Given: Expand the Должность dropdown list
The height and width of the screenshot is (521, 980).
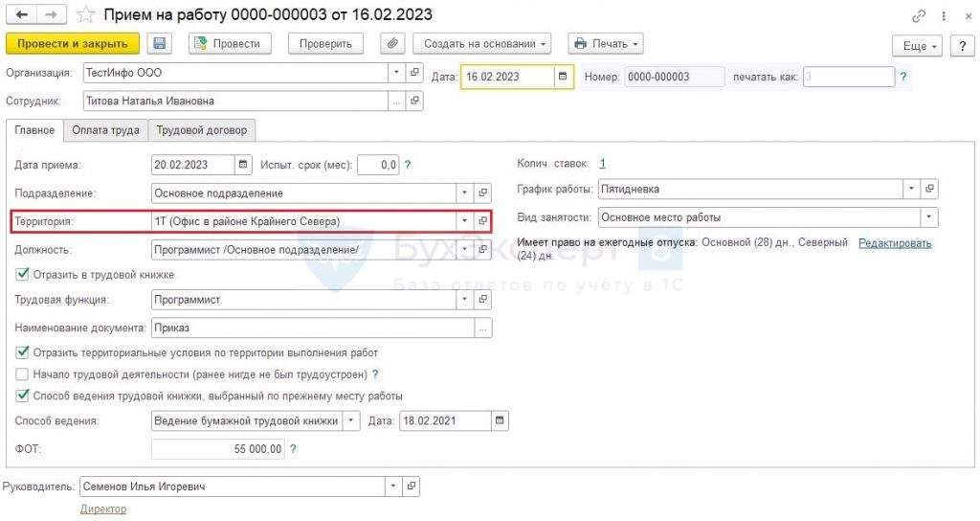Looking at the screenshot, I should [464, 250].
